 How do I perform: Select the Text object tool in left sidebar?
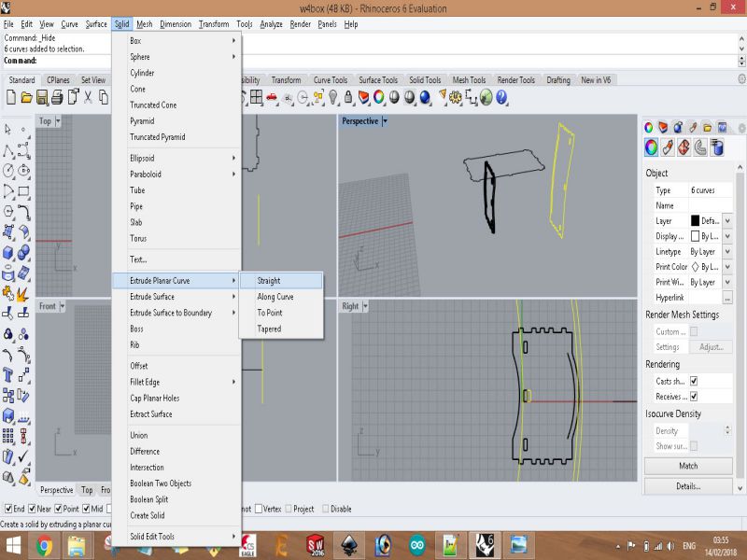pos(8,374)
